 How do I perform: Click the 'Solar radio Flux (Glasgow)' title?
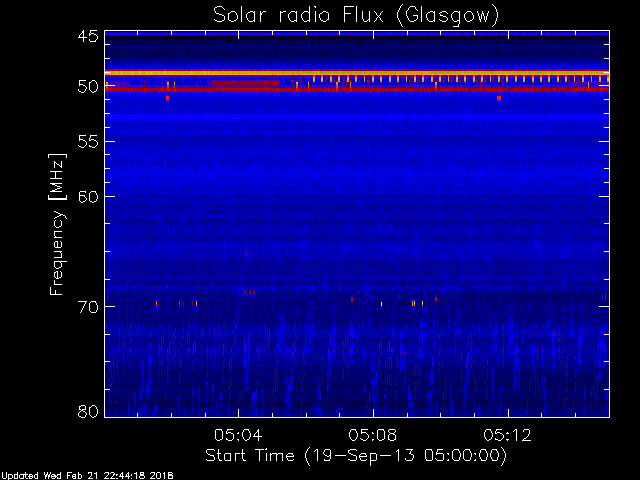pyautogui.click(x=356, y=16)
